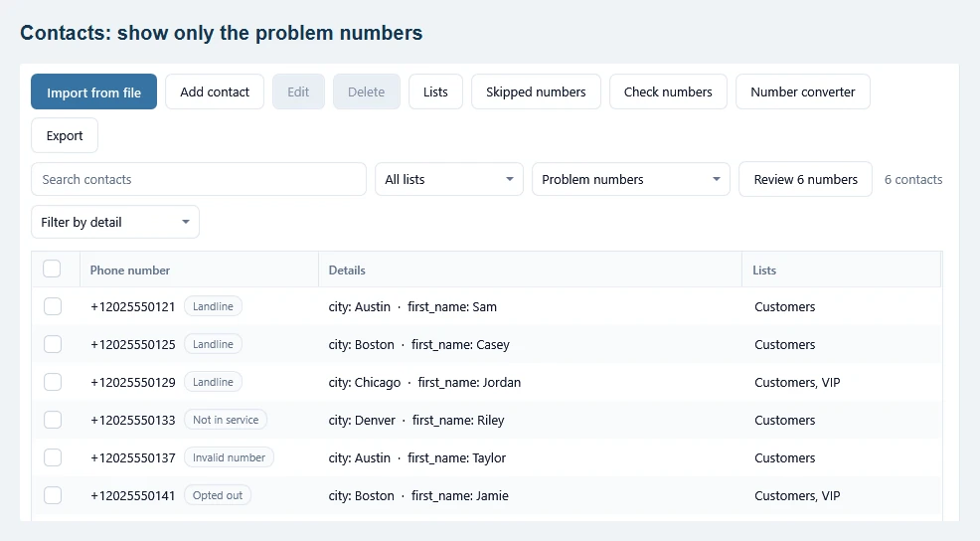Open the Number converter
The image size is (980, 541).
802,91
